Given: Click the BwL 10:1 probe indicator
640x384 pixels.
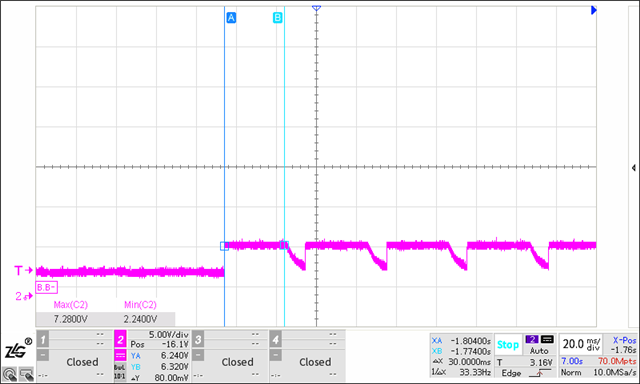Looking at the screenshot, I should point(120,372).
